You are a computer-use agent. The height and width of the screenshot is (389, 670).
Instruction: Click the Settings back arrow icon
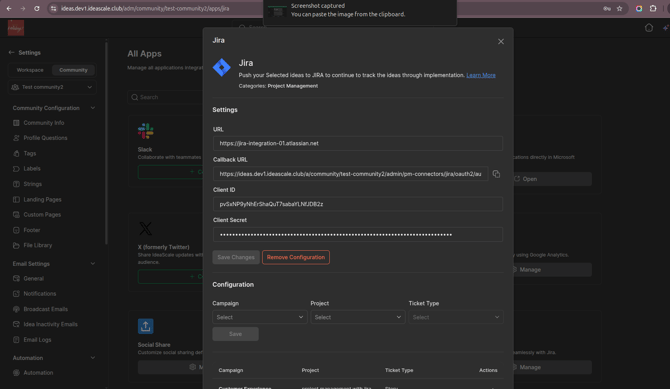(11, 53)
